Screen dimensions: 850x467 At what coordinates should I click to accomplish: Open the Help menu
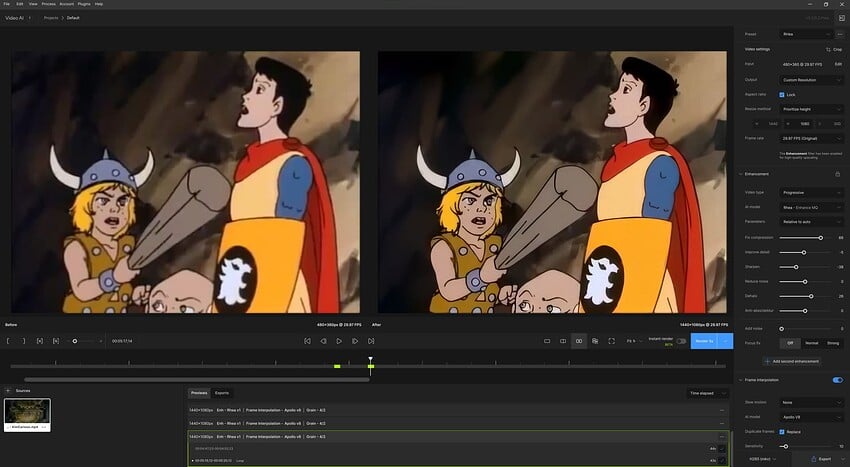point(99,4)
